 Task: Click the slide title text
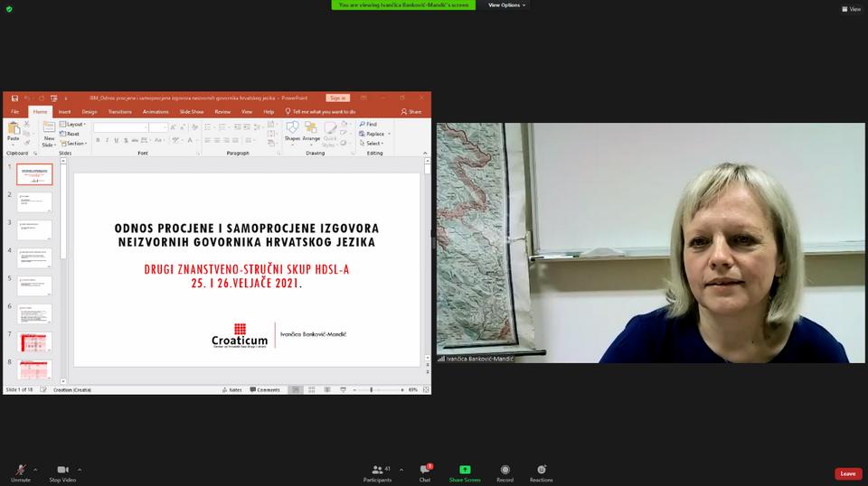tap(247, 235)
